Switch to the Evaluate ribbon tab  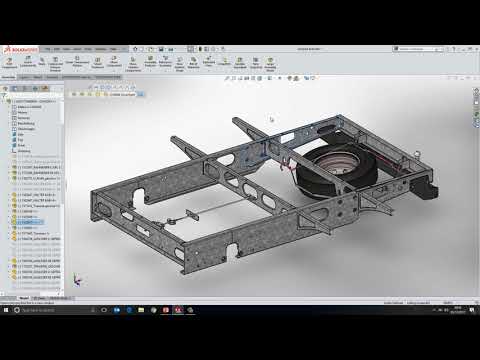pos(52,77)
